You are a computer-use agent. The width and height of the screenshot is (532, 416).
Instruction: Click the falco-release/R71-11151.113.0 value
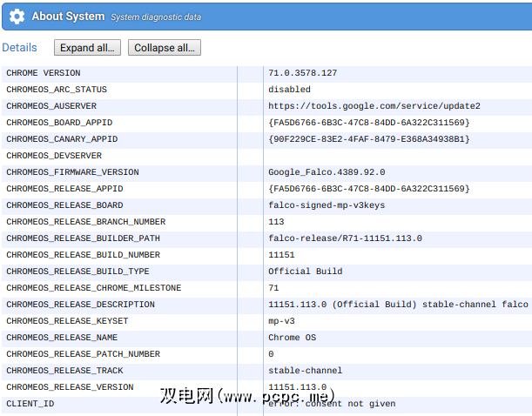pos(345,238)
